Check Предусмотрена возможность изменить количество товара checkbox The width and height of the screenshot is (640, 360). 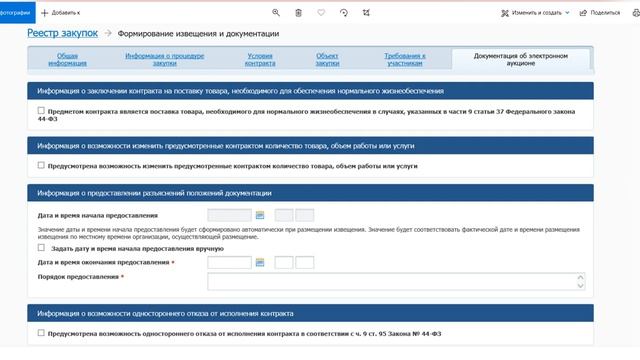pyautogui.click(x=41, y=165)
